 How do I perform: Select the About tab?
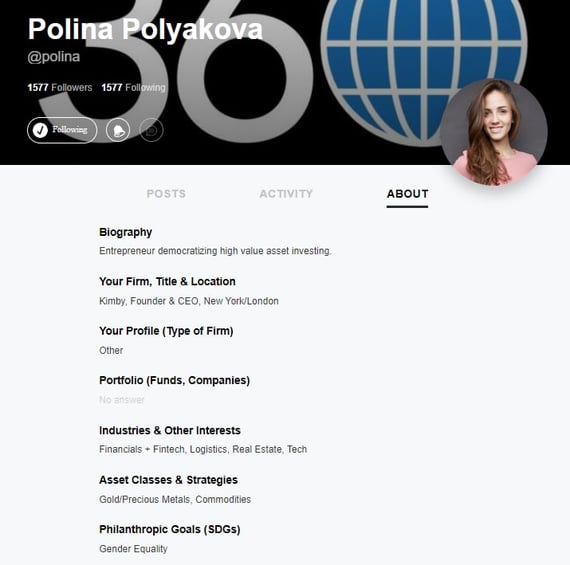pos(408,194)
